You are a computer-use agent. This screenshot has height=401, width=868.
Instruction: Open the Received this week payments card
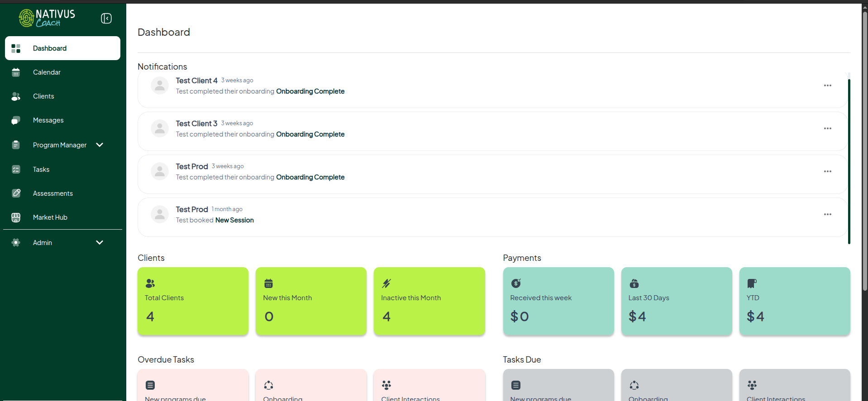tap(558, 301)
